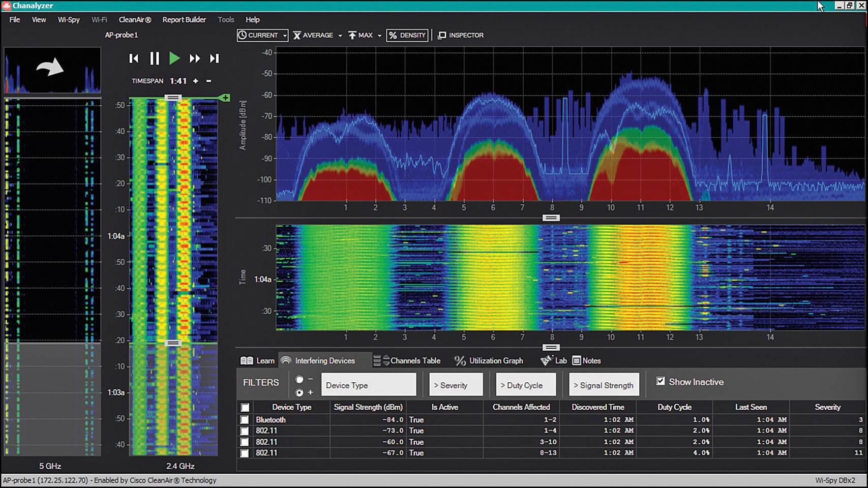Toggle the Average trace view

(313, 35)
